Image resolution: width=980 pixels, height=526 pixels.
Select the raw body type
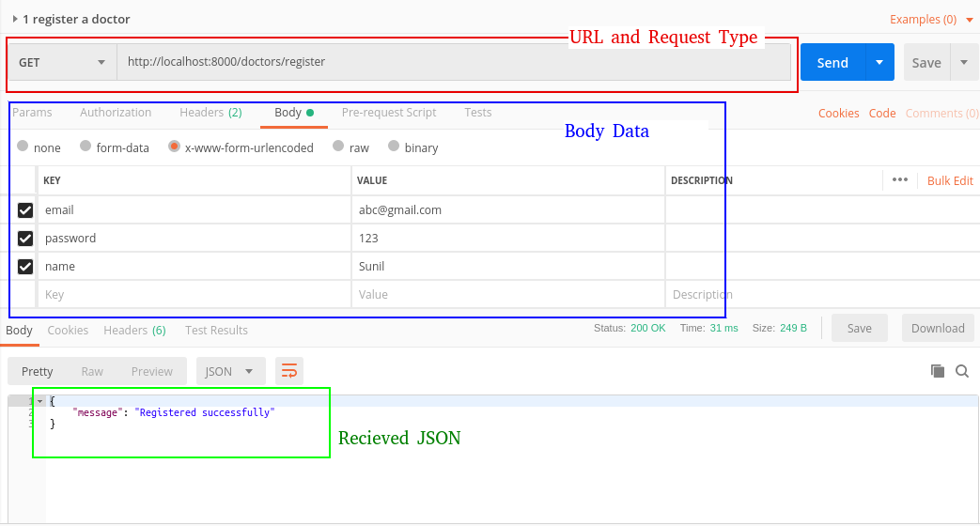pyautogui.click(x=338, y=147)
